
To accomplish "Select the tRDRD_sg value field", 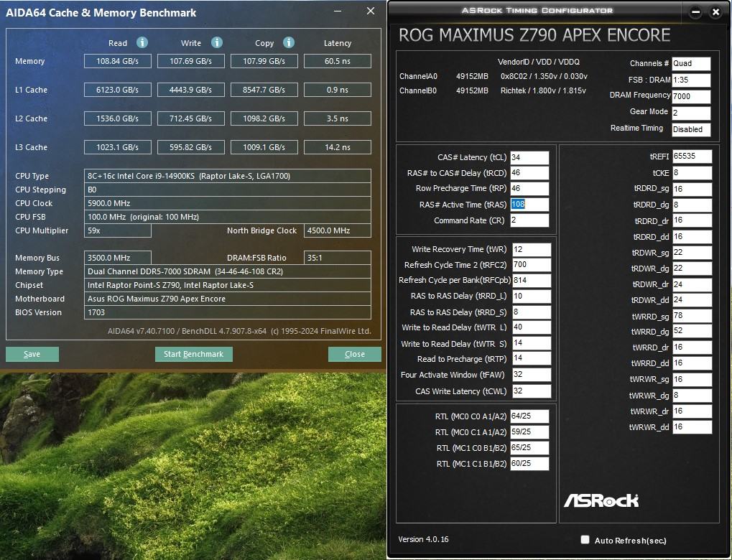I will [692, 189].
